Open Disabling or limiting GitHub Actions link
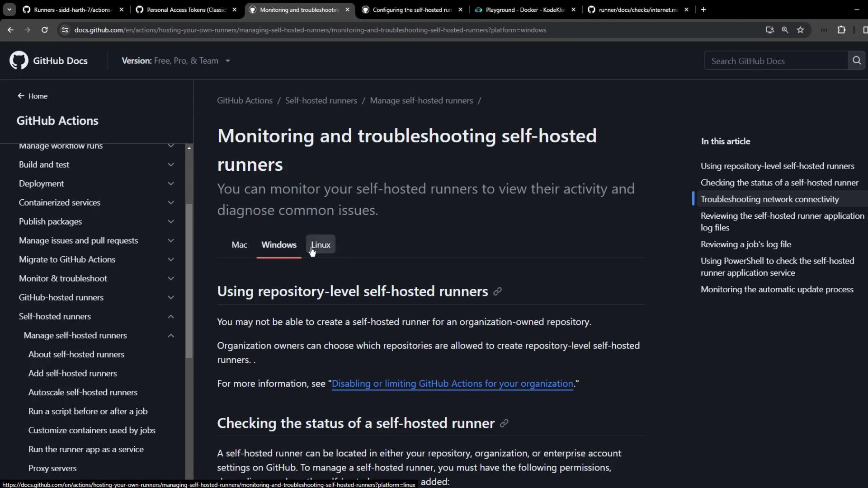Screen dimensions: 868x488 click(452, 384)
